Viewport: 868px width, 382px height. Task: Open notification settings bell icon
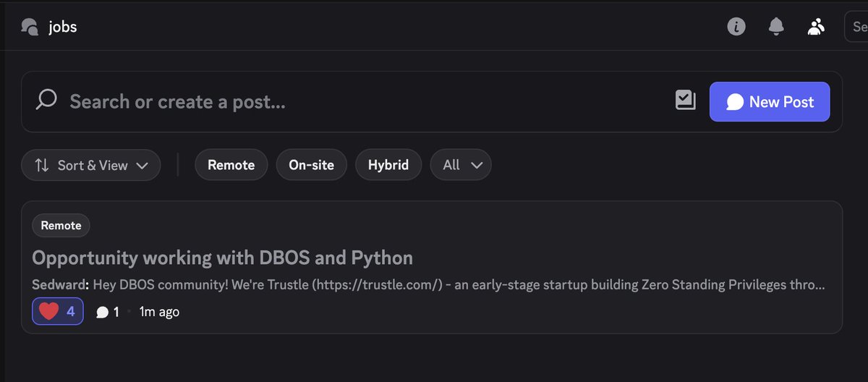tap(776, 27)
